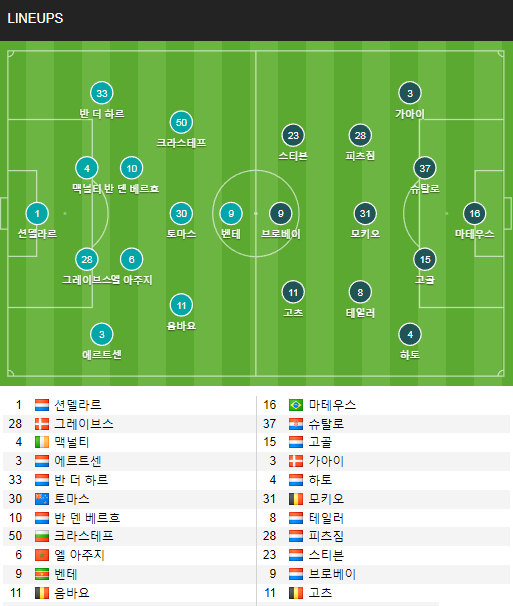This screenshot has width=513, height=606.
Task: Click the LINEUPS header title
Action: [x=35, y=18]
